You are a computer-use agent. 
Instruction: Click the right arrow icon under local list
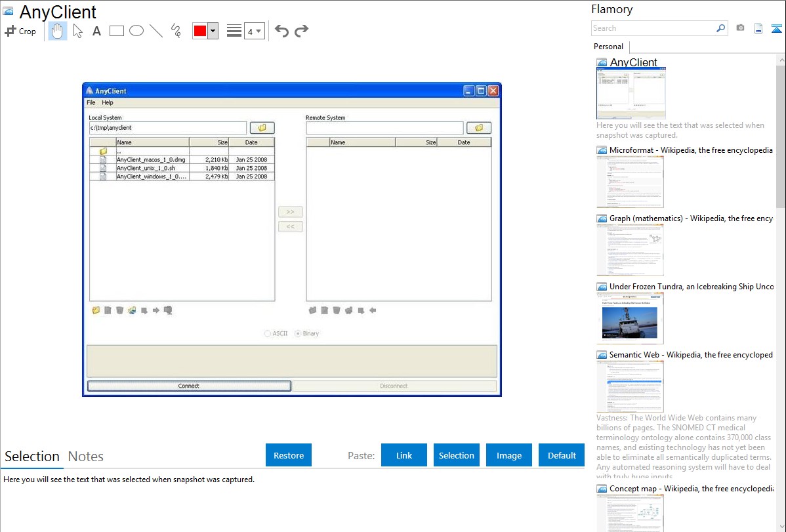pyautogui.click(x=156, y=310)
